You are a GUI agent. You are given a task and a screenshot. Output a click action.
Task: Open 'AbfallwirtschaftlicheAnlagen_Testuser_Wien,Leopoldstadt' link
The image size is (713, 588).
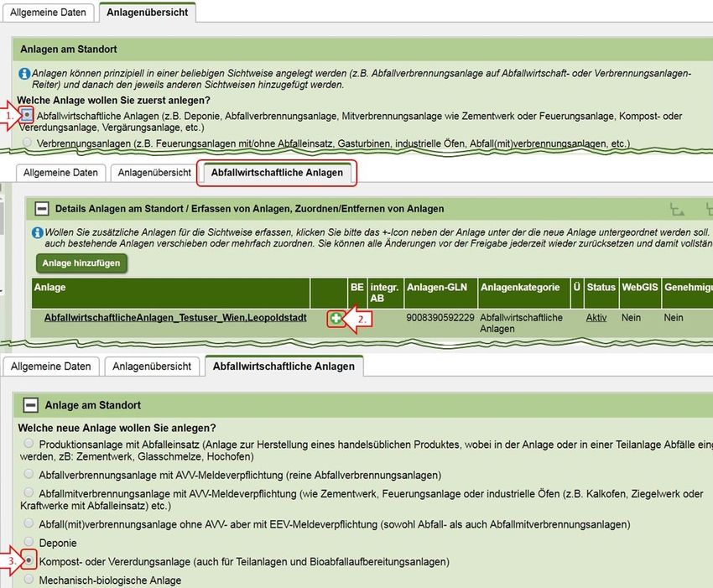coord(174,319)
